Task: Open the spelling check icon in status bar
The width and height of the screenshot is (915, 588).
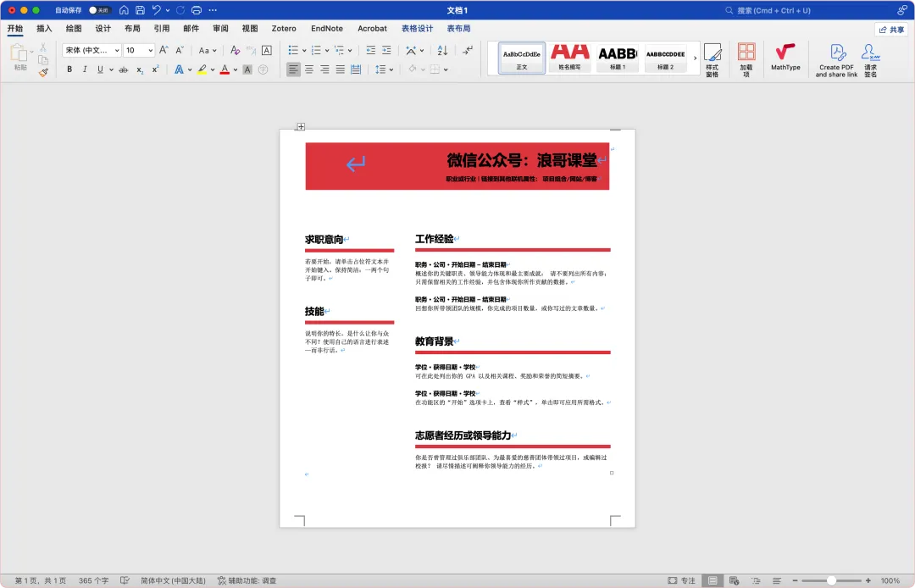Action: pyautogui.click(x=125, y=580)
